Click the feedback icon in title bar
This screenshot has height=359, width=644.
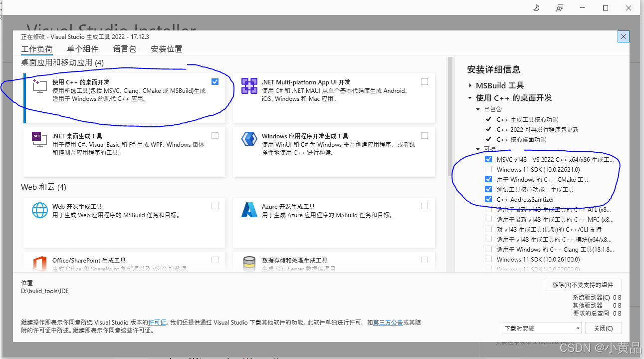(x=560, y=8)
